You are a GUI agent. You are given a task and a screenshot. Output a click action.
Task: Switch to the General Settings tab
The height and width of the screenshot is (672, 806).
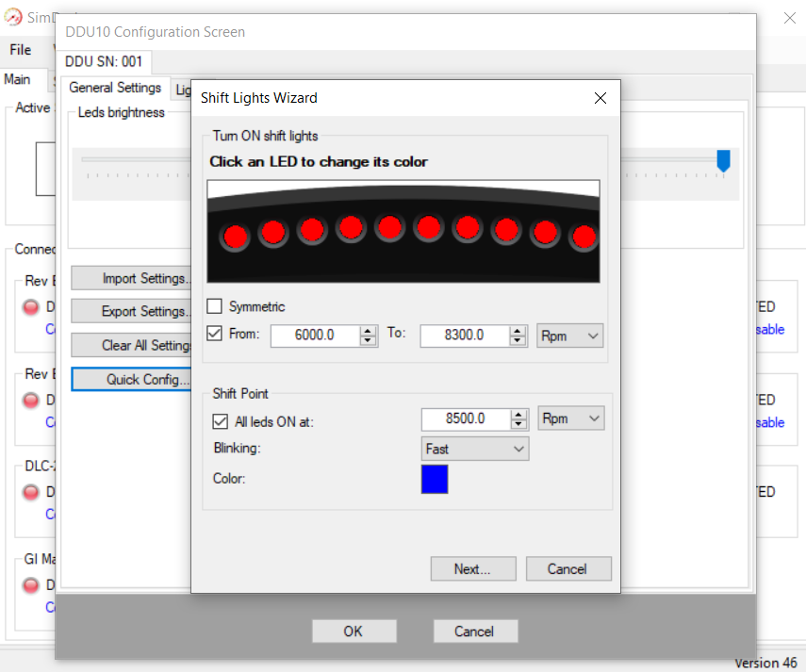[115, 89]
